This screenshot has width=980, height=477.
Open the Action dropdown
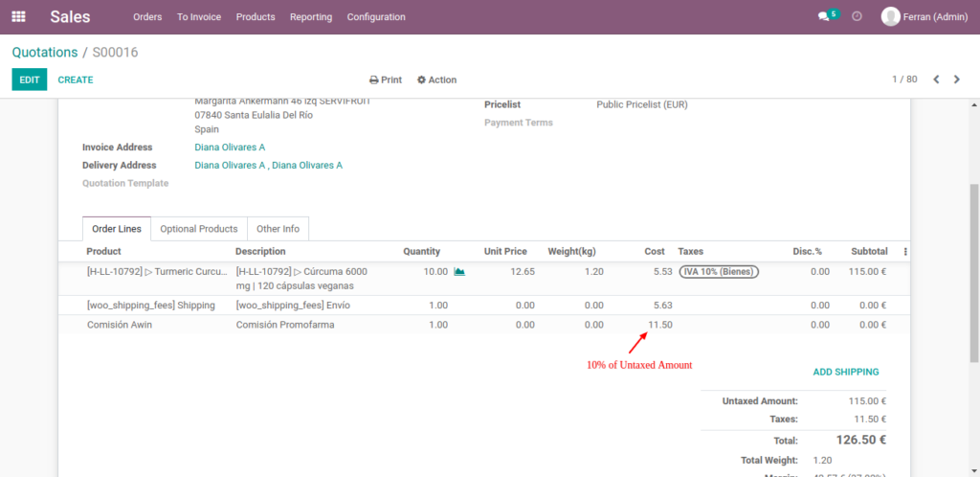point(436,80)
